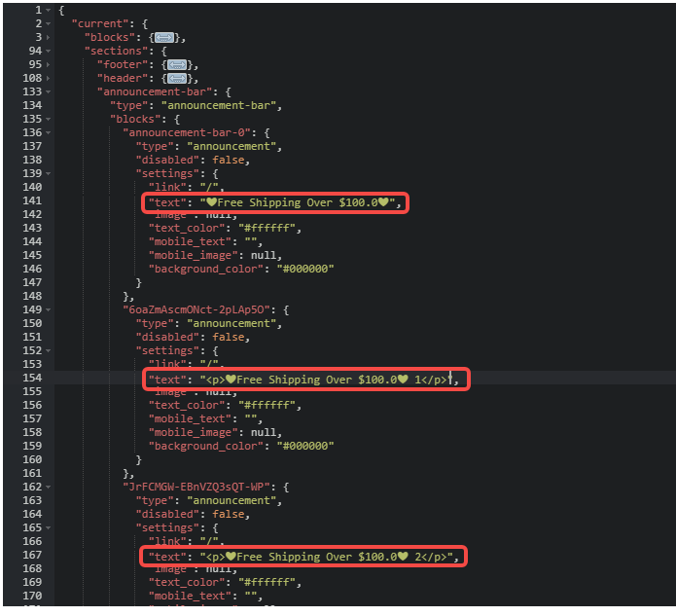Click the "link" key on line 140
676x616 pixels.
(x=167, y=187)
